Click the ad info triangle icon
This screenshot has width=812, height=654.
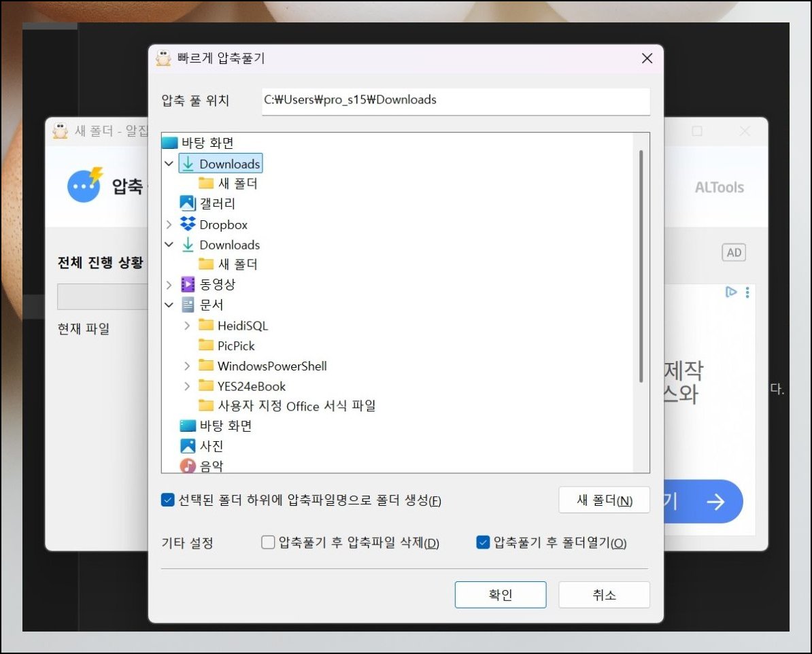click(x=730, y=292)
